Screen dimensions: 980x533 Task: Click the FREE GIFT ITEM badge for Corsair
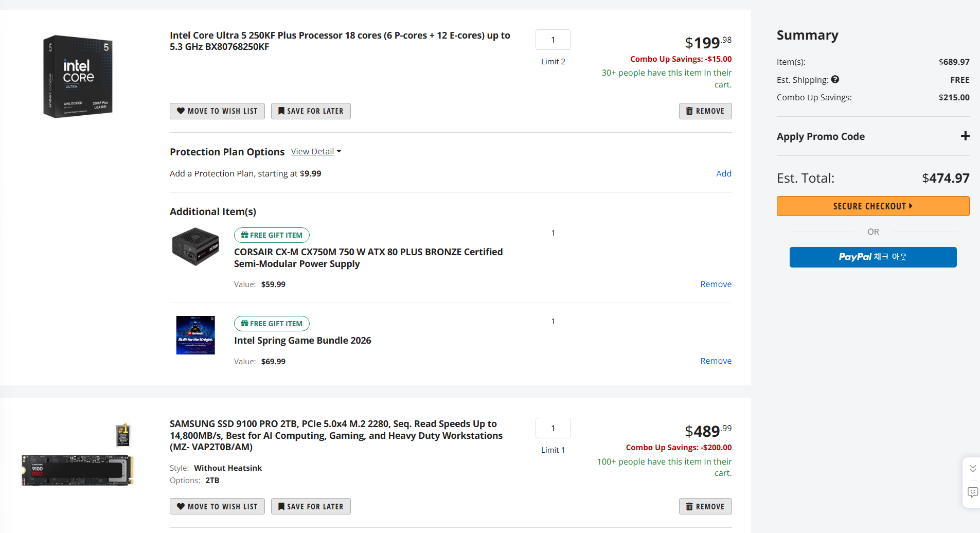click(272, 235)
